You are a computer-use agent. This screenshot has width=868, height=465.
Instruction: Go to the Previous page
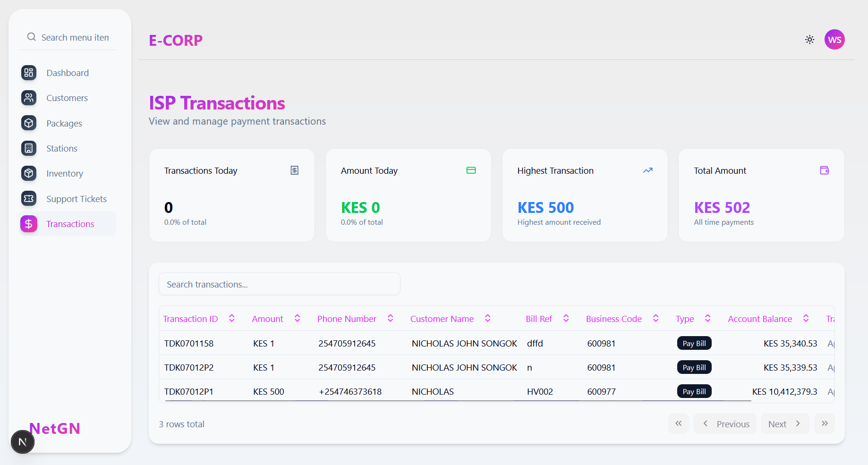[x=725, y=424]
